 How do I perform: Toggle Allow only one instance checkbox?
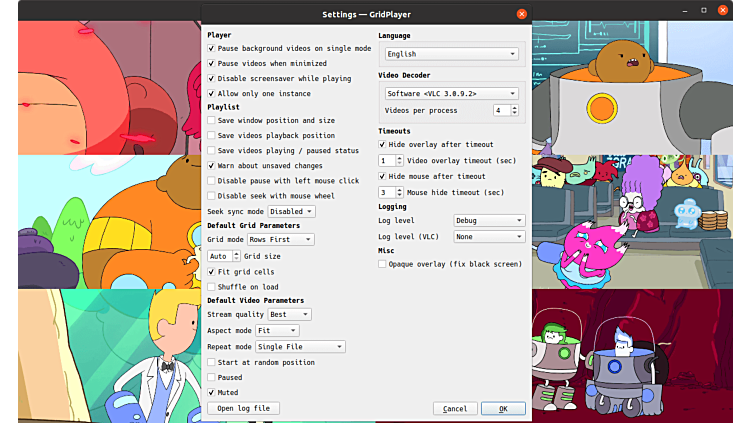212,93
